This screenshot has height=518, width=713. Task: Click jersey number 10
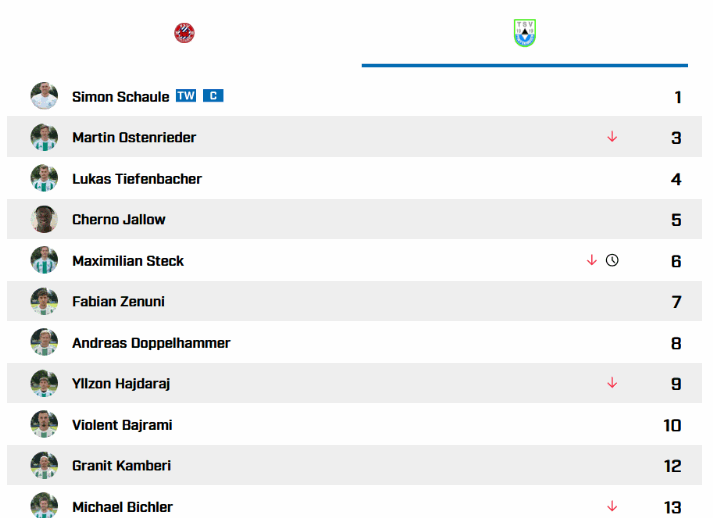672,425
